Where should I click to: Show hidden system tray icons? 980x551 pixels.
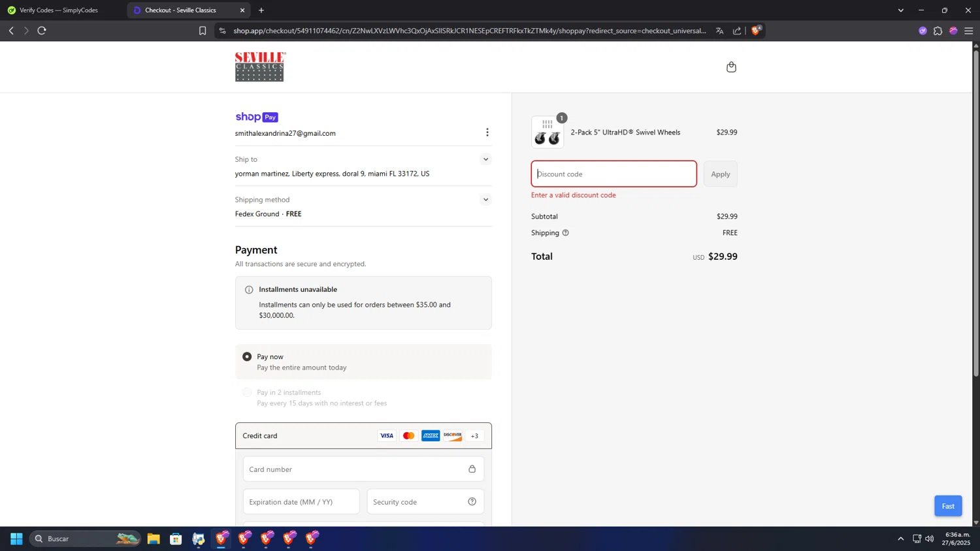click(x=900, y=539)
